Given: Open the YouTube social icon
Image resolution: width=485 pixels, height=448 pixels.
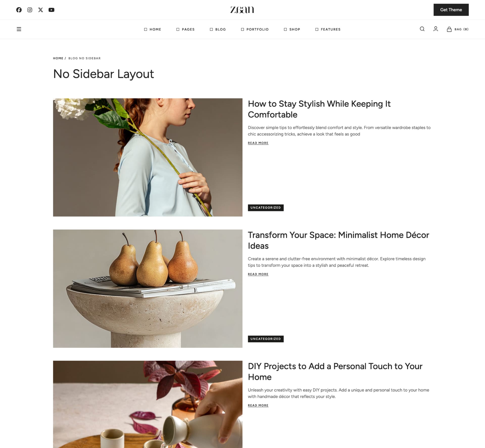Looking at the screenshot, I should [52, 10].
